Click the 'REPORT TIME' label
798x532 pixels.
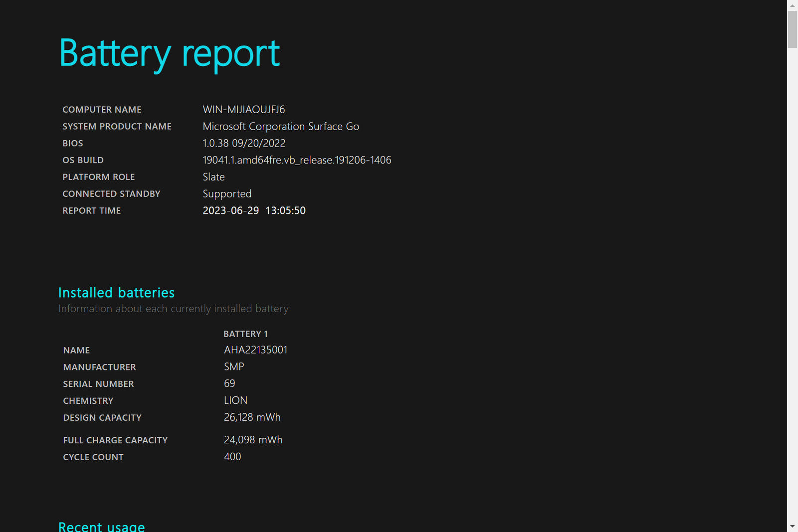click(x=91, y=211)
